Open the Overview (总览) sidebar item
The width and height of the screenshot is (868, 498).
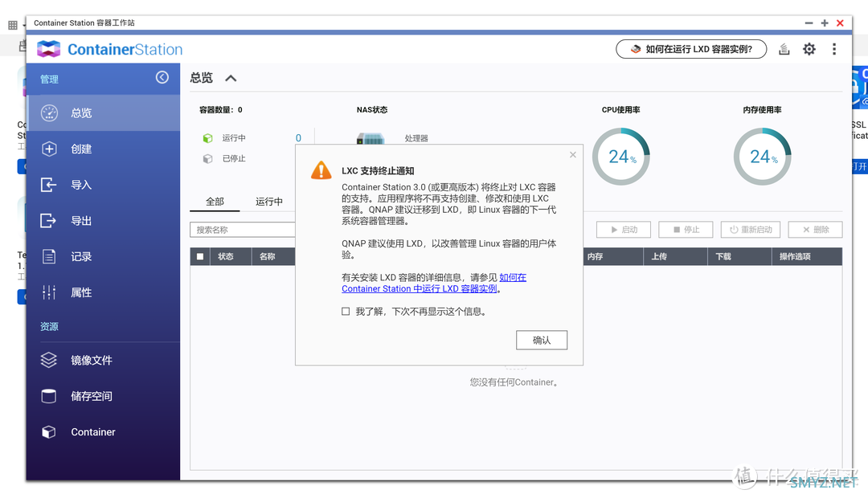(103, 113)
